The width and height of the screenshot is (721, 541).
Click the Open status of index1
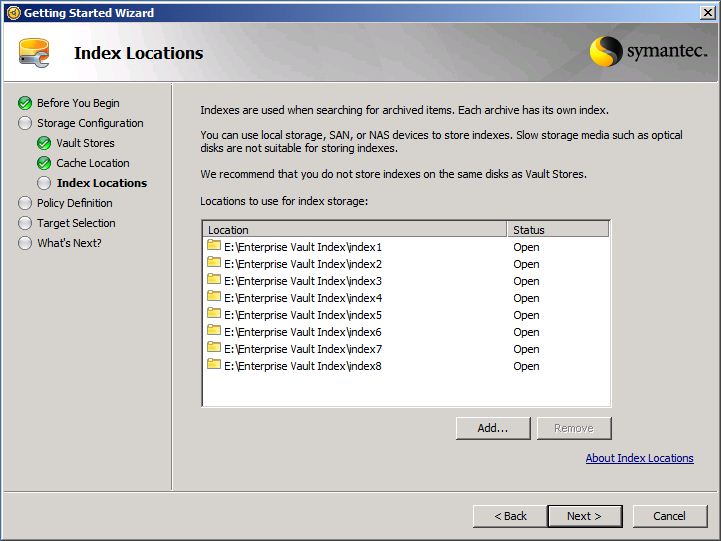[x=526, y=247]
